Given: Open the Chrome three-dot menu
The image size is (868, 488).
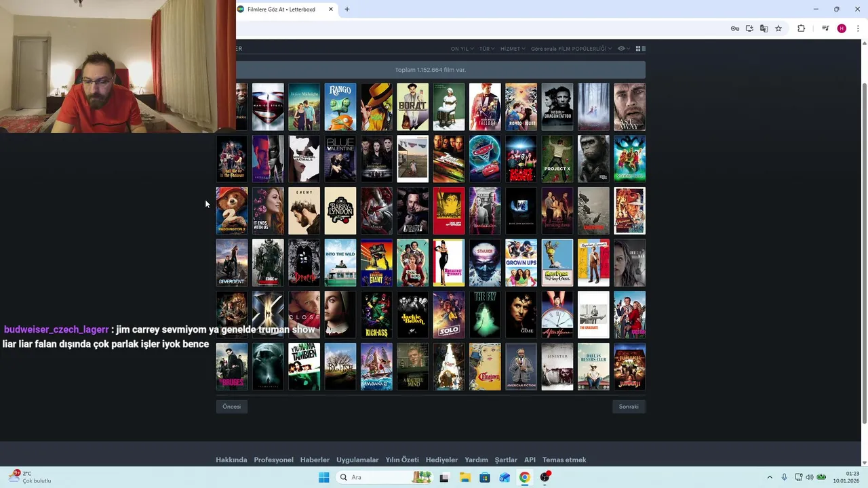Looking at the screenshot, I should [858, 28].
